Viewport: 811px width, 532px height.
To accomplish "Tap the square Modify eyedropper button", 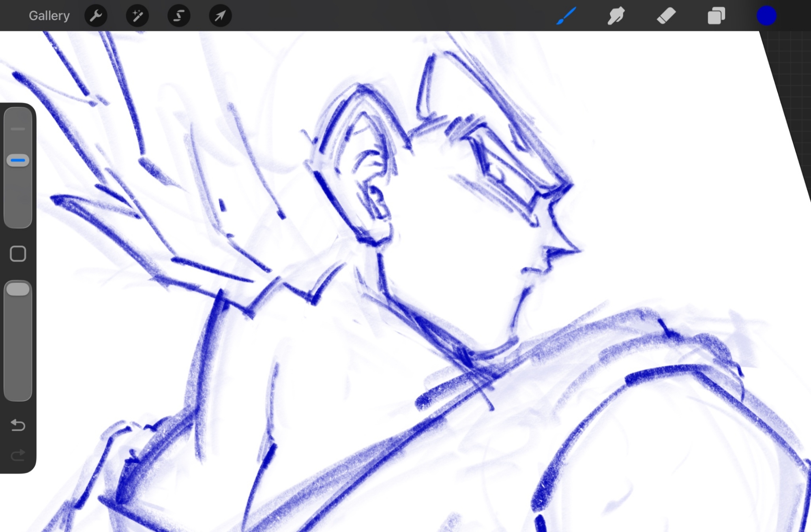I will 18,254.
